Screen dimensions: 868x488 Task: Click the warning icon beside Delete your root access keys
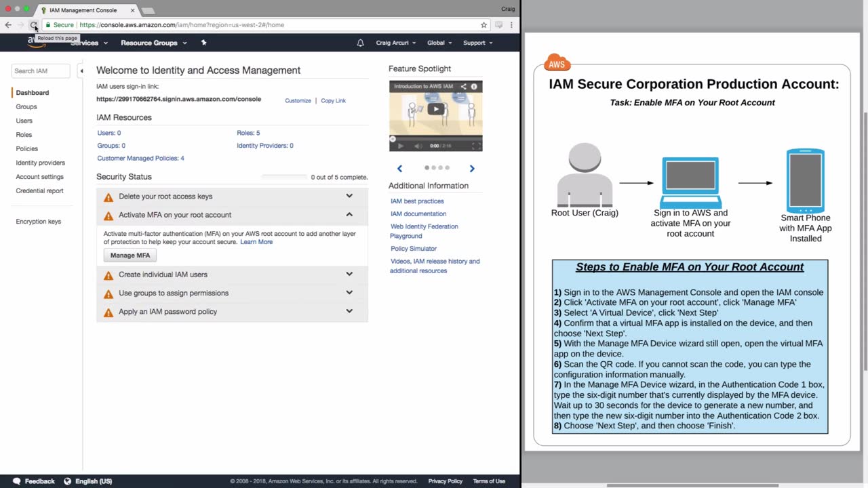click(x=108, y=197)
